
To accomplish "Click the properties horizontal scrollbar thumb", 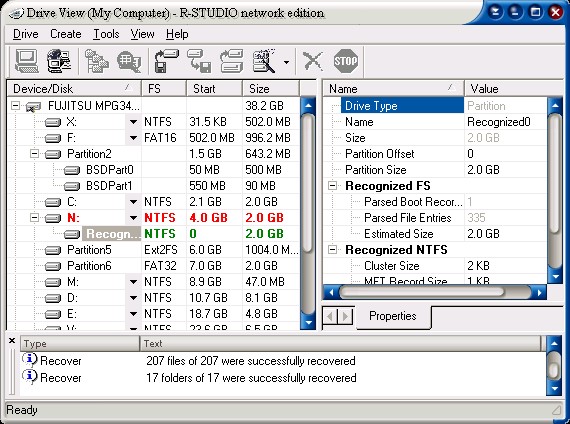I will (421, 292).
